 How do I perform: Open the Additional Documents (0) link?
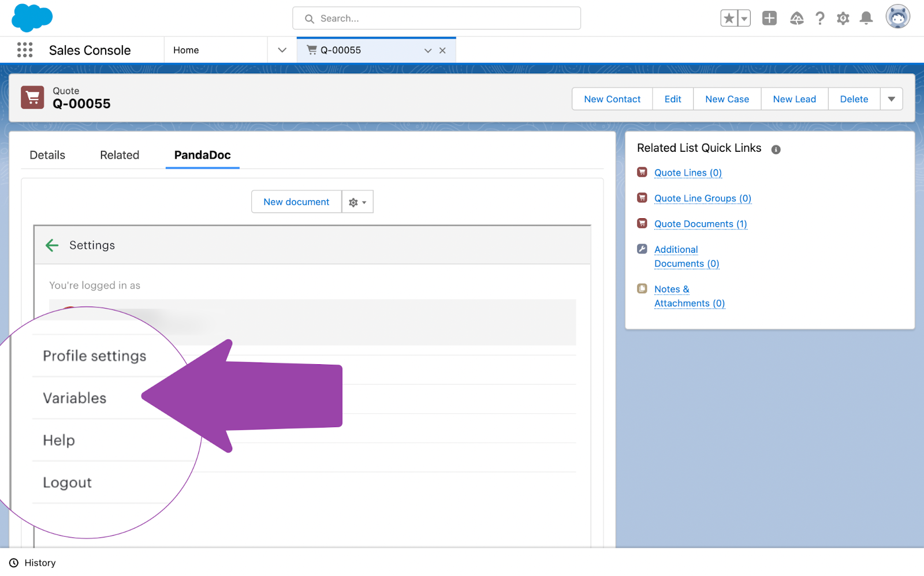[687, 256]
